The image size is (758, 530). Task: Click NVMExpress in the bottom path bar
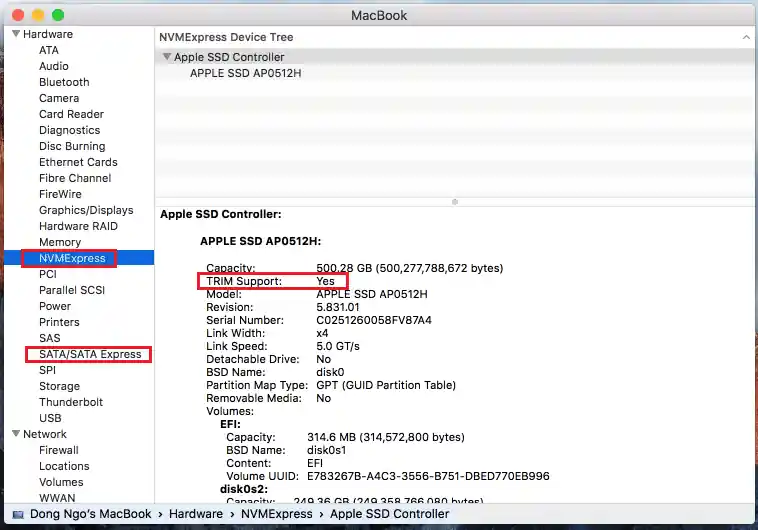point(277,514)
